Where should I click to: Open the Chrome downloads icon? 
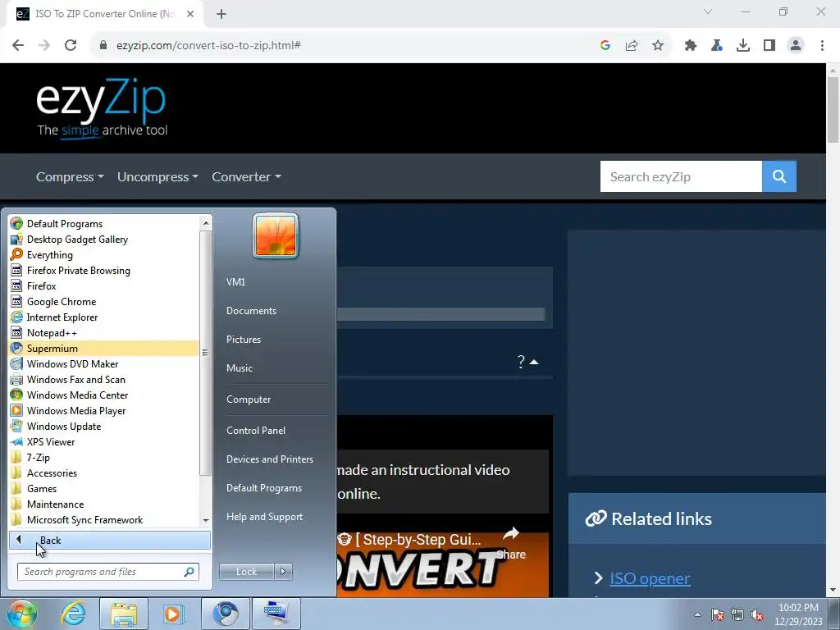[743, 46]
